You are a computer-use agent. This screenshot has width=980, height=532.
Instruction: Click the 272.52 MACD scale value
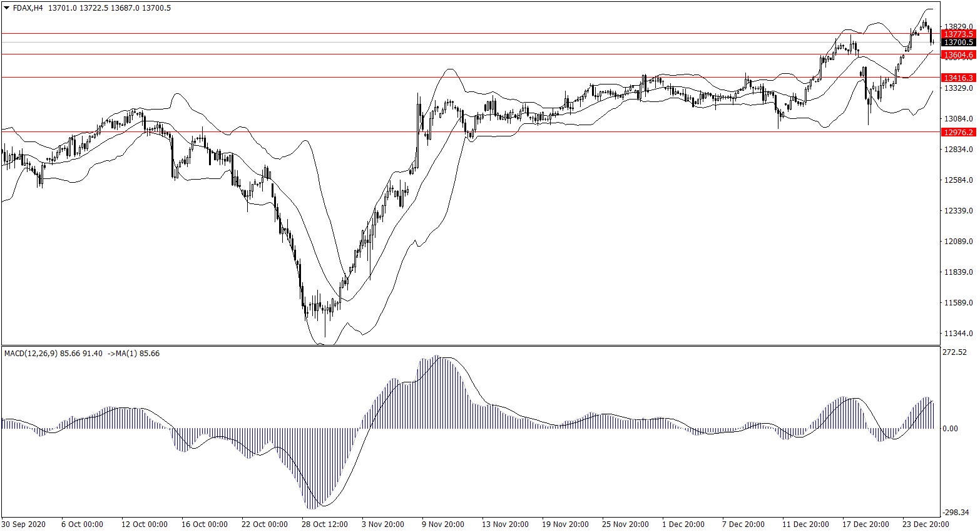pos(954,352)
